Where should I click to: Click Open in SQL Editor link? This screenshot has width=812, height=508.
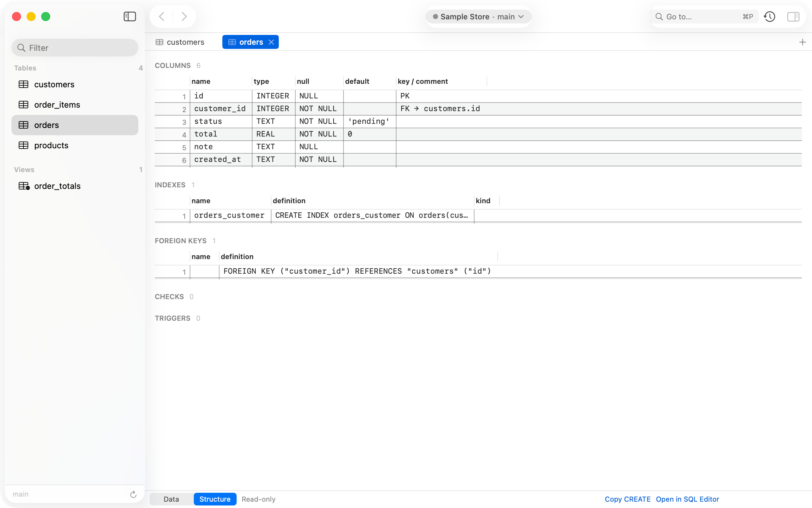click(687, 499)
